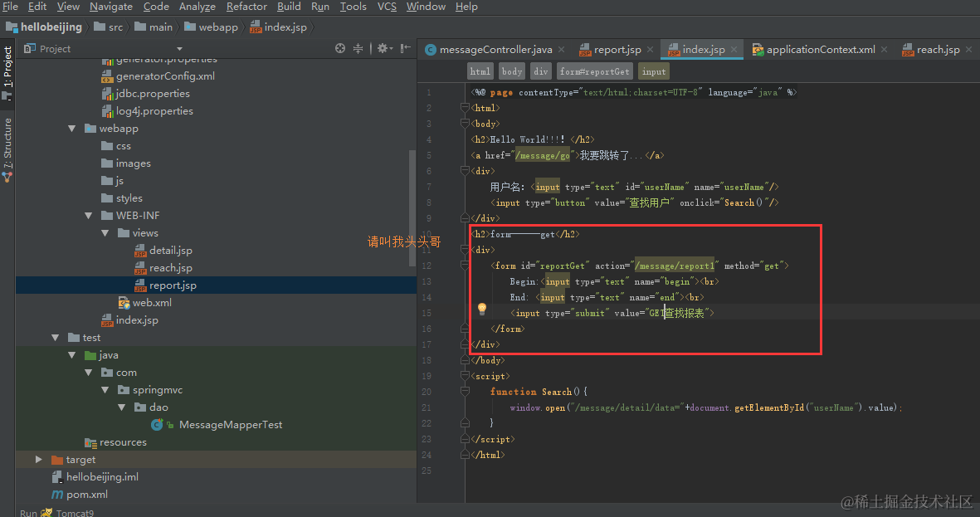
Task: Open Project panel settings gear
Action: pyautogui.click(x=383, y=48)
